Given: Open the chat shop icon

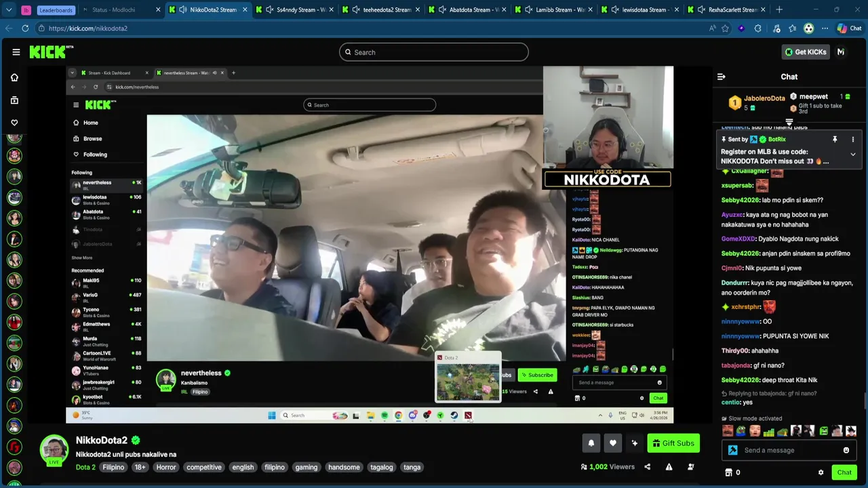Looking at the screenshot, I should (x=729, y=472).
